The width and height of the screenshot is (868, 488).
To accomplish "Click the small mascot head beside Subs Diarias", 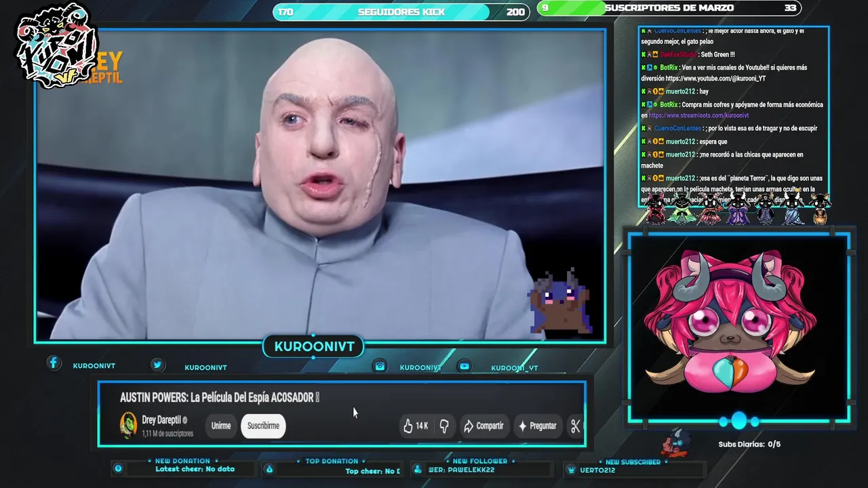I will tap(676, 442).
